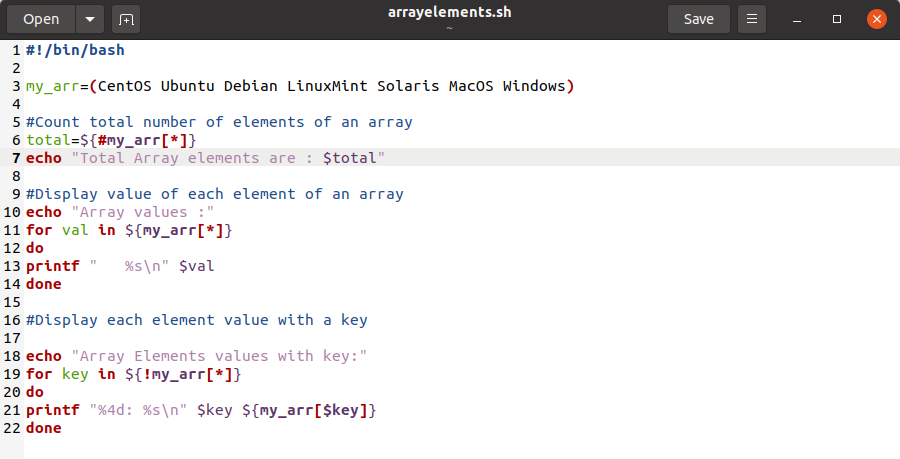Image resolution: width=900 pixels, height=459 pixels.
Task: Click the Open button
Action: click(41, 19)
